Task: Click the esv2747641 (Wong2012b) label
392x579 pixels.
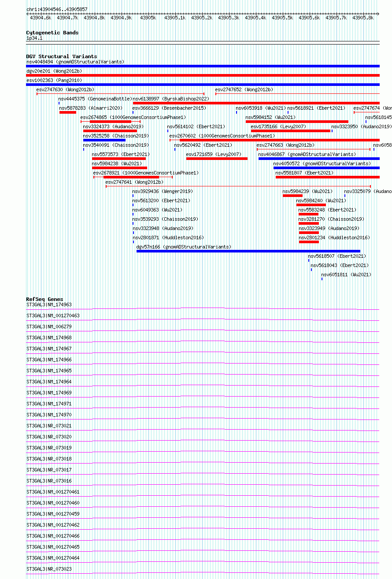Action: click(x=134, y=182)
